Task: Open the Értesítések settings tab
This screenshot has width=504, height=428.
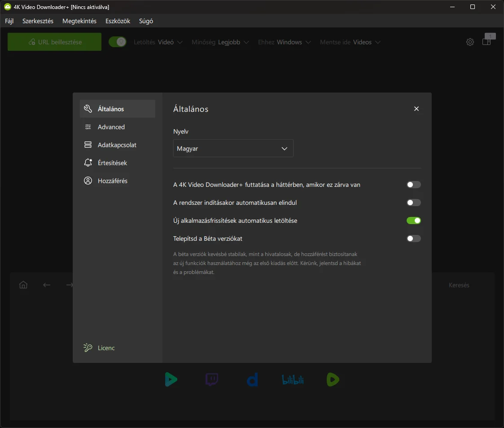Action: 117,163
